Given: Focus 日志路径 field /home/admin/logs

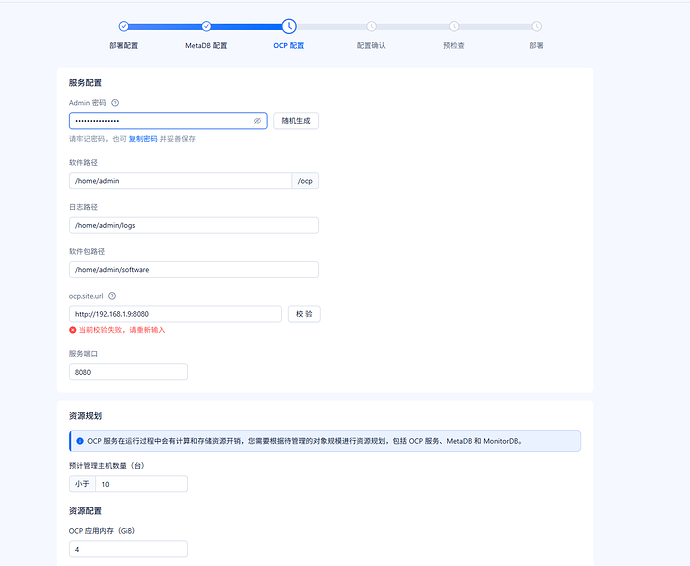Looking at the screenshot, I should [194, 225].
